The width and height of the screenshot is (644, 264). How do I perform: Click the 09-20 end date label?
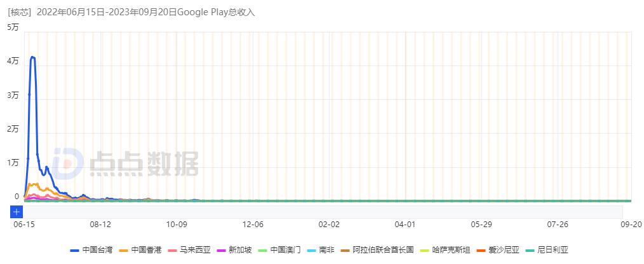pyautogui.click(x=631, y=225)
